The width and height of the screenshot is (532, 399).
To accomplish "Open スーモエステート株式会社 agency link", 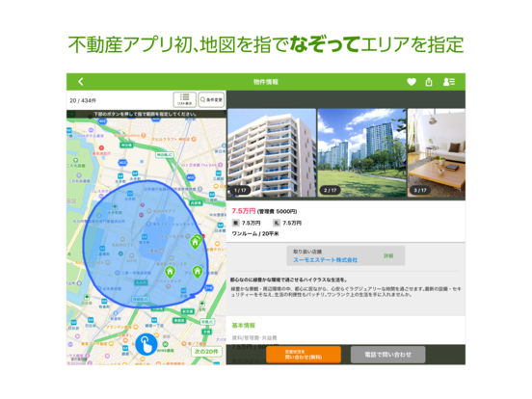I will 325,260.
